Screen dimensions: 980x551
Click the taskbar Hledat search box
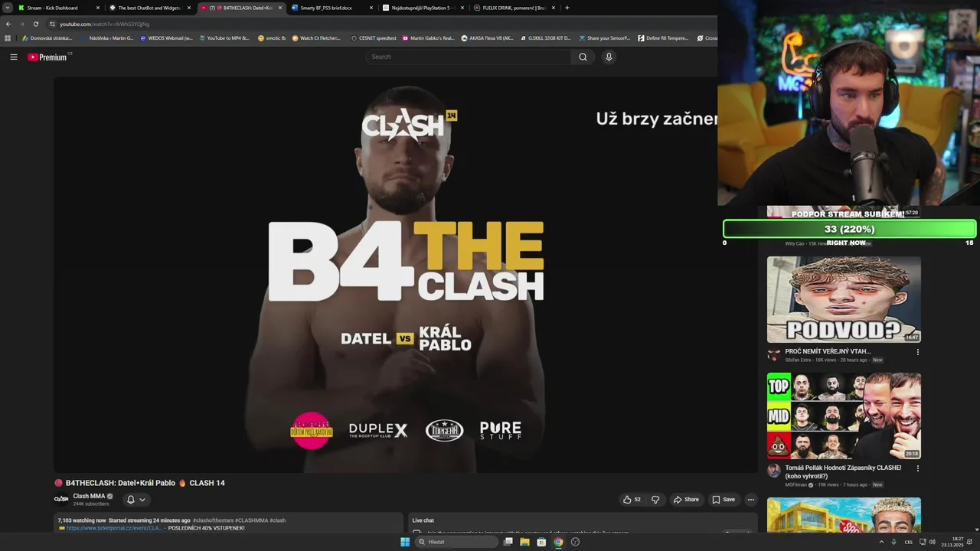pos(457,542)
